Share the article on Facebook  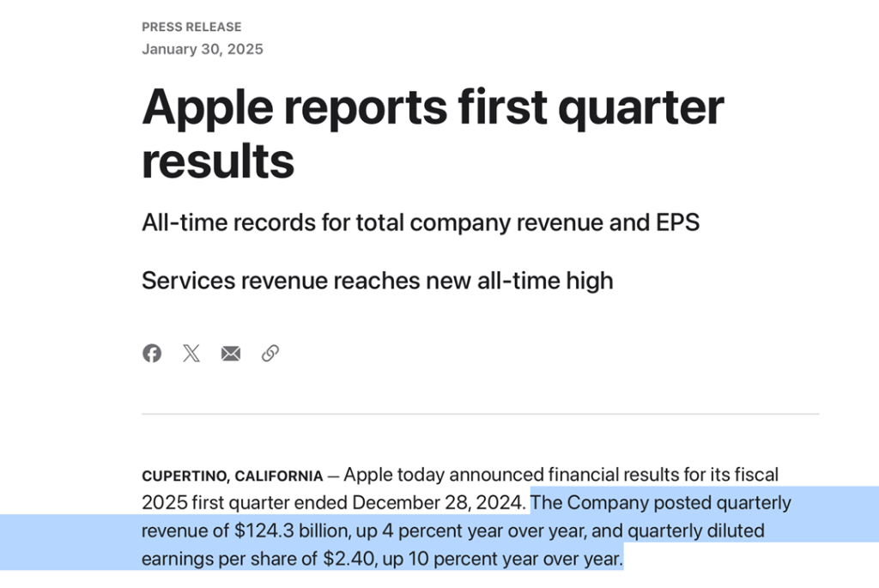[x=152, y=353]
